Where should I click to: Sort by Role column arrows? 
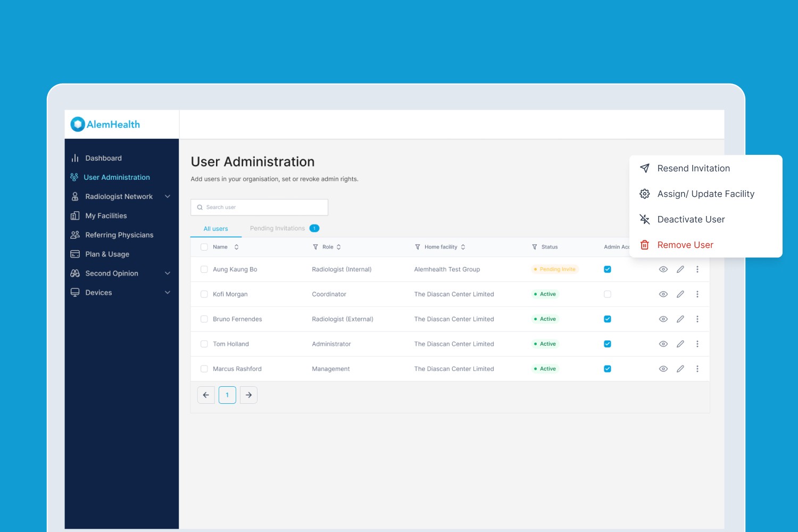(339, 247)
